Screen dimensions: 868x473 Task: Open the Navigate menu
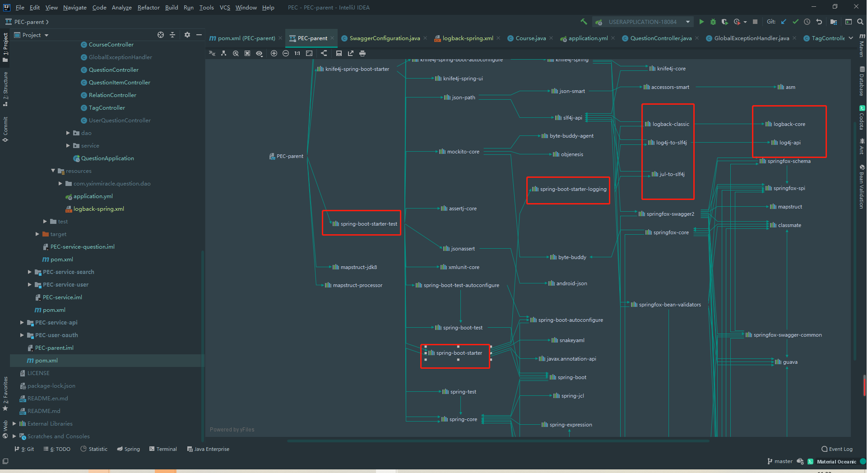[x=75, y=7]
